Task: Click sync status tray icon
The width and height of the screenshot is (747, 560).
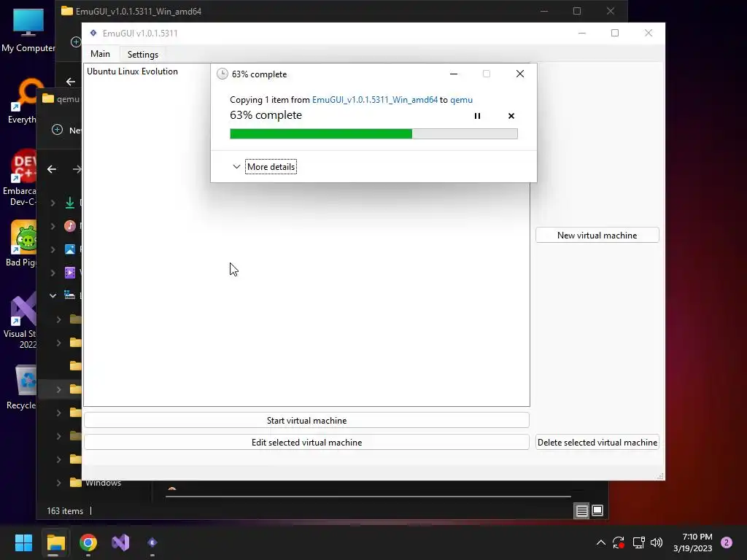Action: coord(619,542)
